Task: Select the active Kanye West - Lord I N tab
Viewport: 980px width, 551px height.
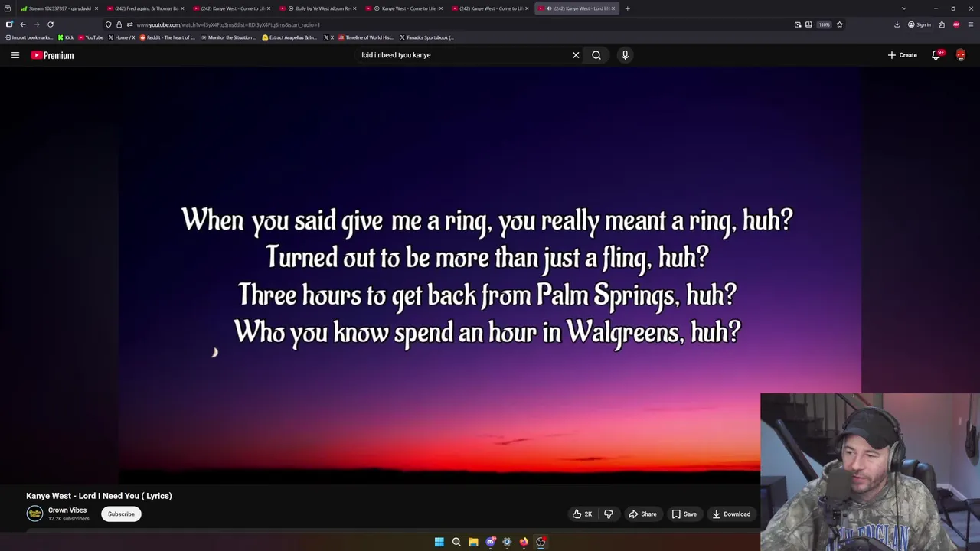Action: (577, 8)
